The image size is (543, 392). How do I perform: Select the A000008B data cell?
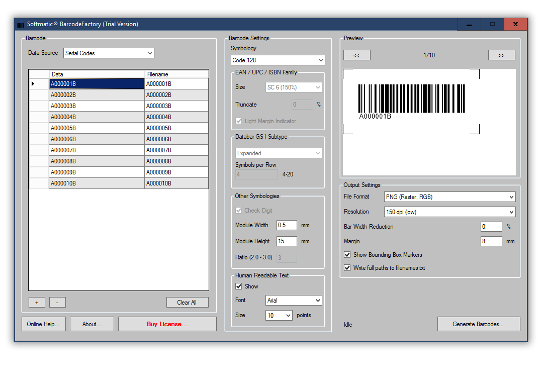pyautogui.click(x=97, y=161)
